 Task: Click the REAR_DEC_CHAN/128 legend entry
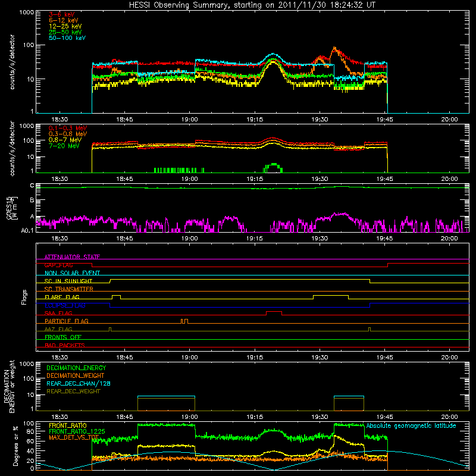click(79, 383)
